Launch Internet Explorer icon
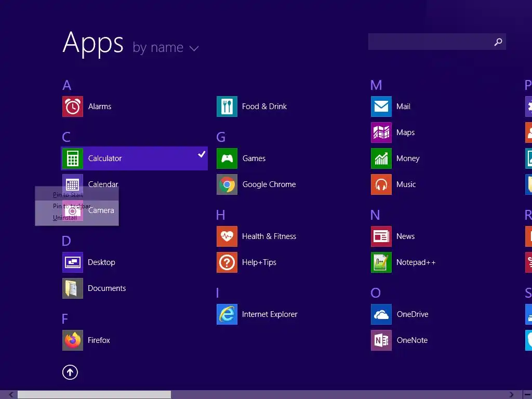 click(227, 314)
